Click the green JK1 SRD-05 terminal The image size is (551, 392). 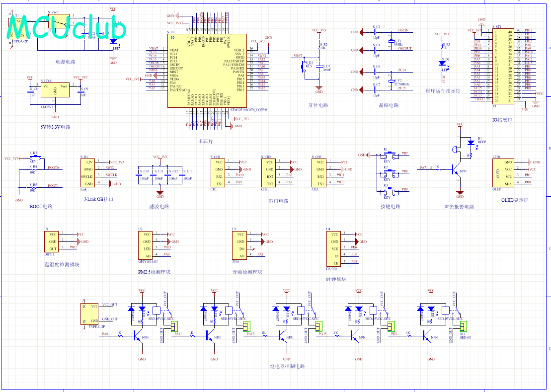point(464,326)
